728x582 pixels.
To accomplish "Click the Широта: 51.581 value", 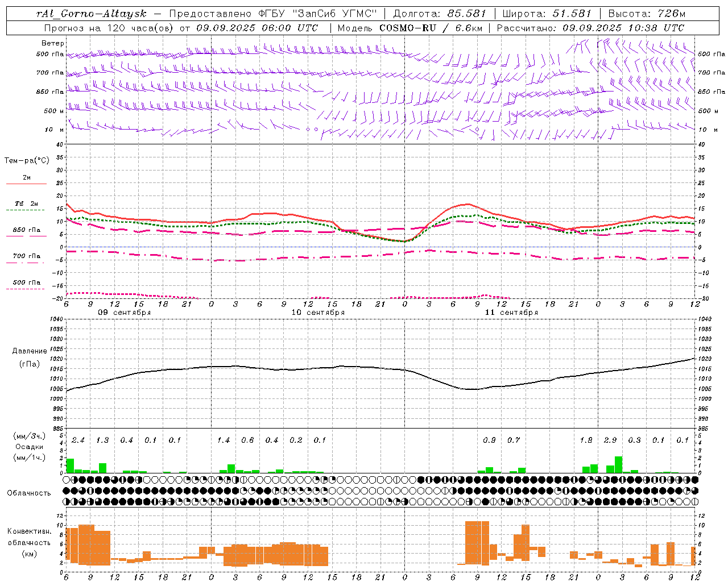I will click(x=547, y=14).
